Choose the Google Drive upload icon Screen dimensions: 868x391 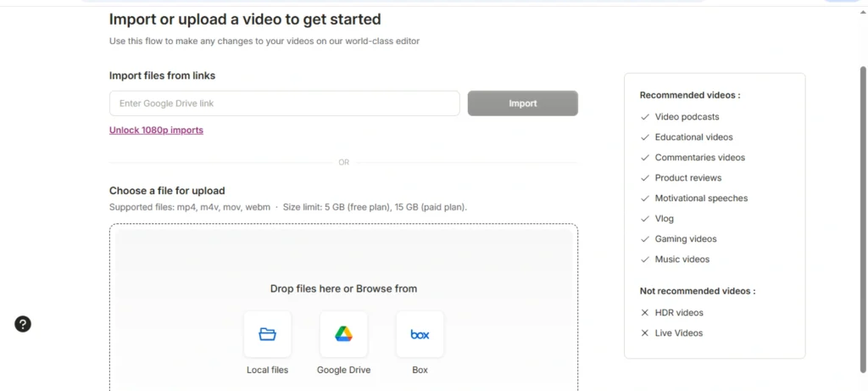pos(343,334)
